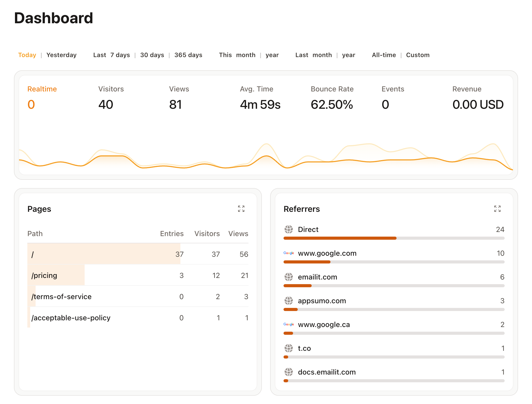Expand the Pages panel to fullscreen
Image resolution: width=532 pixels, height=404 pixels.
pos(241,209)
